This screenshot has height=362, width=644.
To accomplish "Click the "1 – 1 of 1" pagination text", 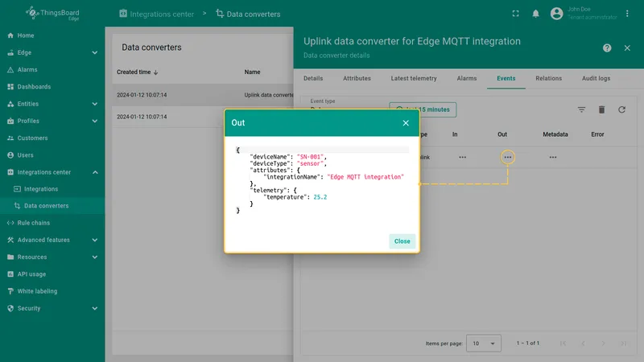I will pyautogui.click(x=528, y=343).
